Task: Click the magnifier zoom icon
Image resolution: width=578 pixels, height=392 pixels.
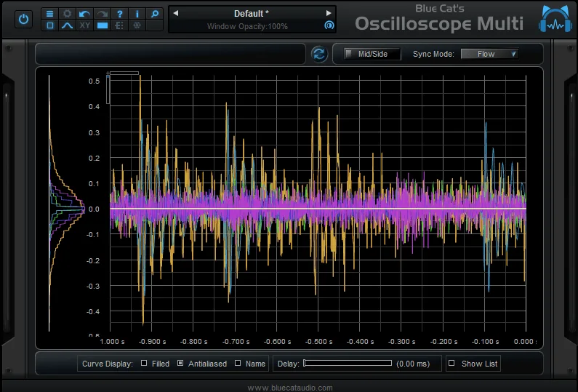Action: pyautogui.click(x=155, y=14)
